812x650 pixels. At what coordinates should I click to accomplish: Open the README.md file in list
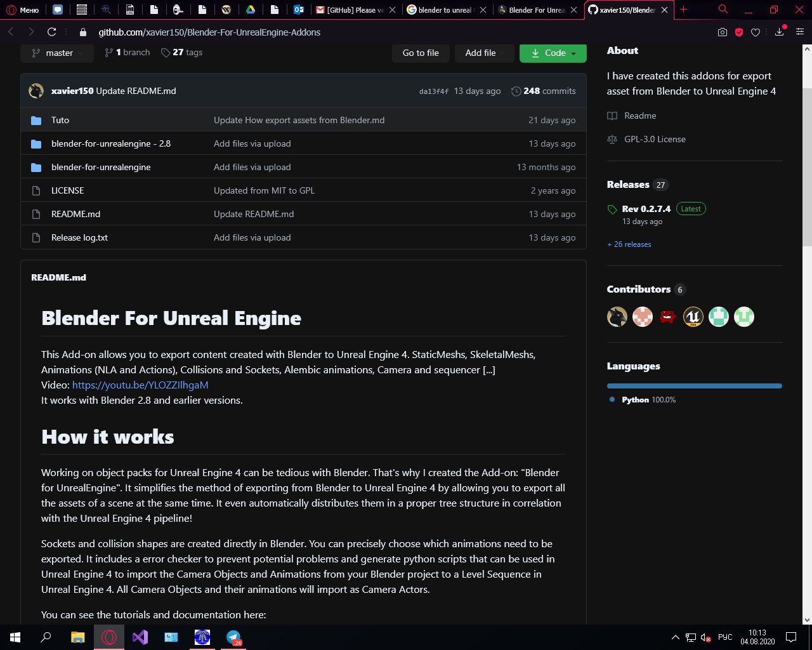point(75,214)
